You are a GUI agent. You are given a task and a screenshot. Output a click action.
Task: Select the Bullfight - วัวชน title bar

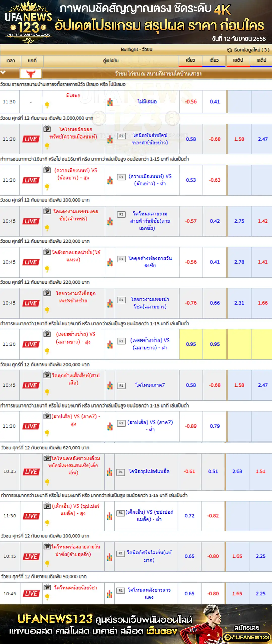tap(137, 50)
